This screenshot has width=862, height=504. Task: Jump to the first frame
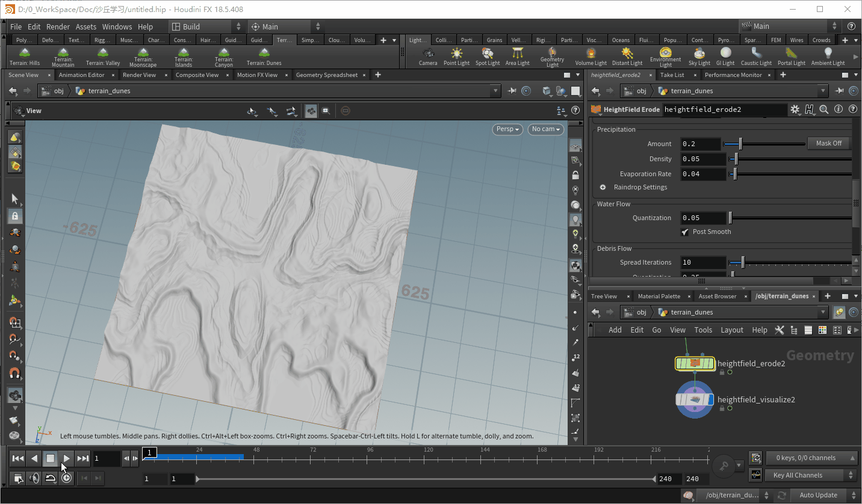(18, 458)
